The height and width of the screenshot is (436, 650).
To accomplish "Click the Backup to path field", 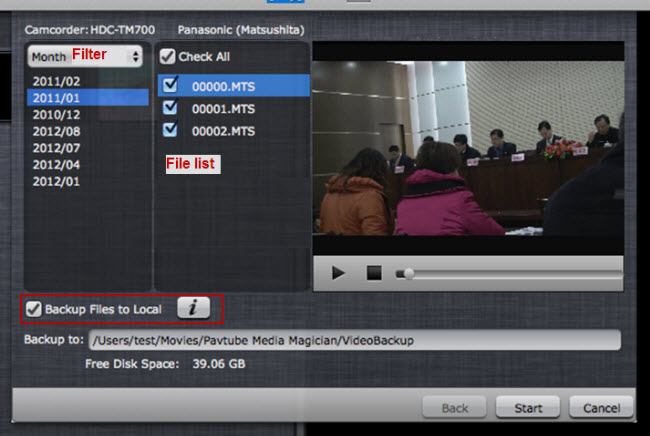I will click(x=354, y=340).
